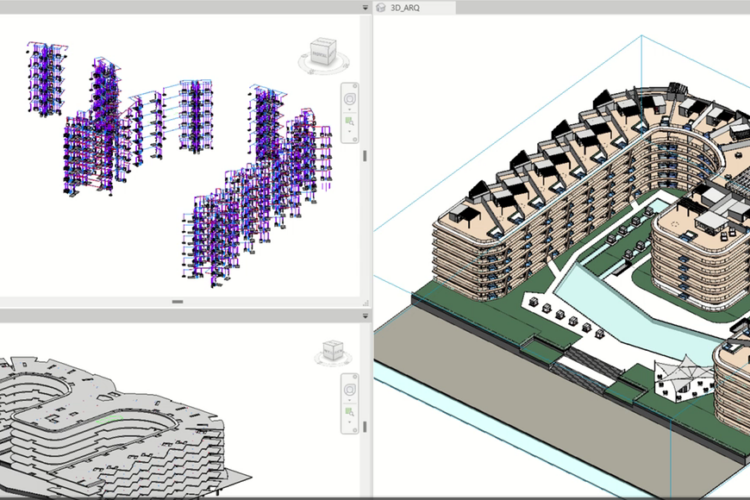This screenshot has width=750, height=500.
Task: Click the Zoom tool in the top-left navigation bar
Action: tap(350, 122)
